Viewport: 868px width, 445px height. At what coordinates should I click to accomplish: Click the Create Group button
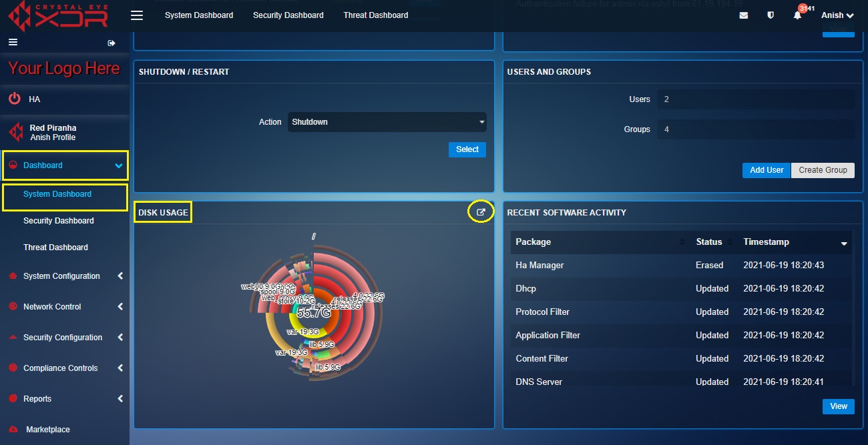[x=823, y=170]
